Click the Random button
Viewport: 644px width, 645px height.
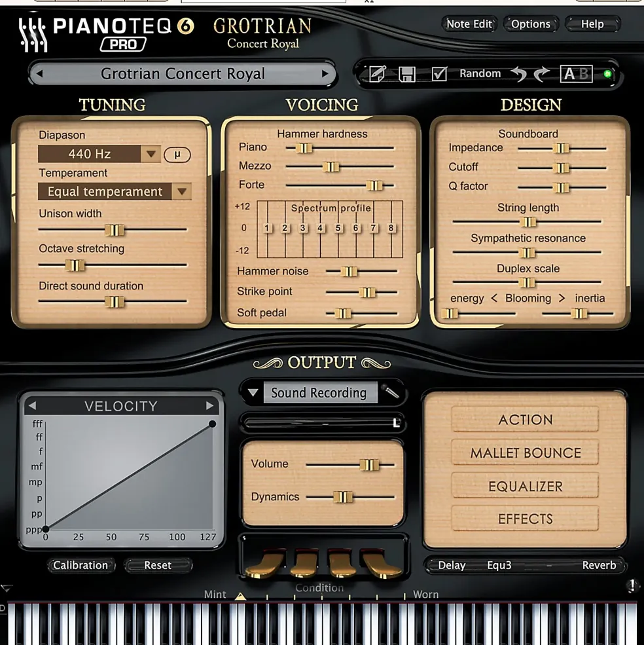pyautogui.click(x=480, y=73)
